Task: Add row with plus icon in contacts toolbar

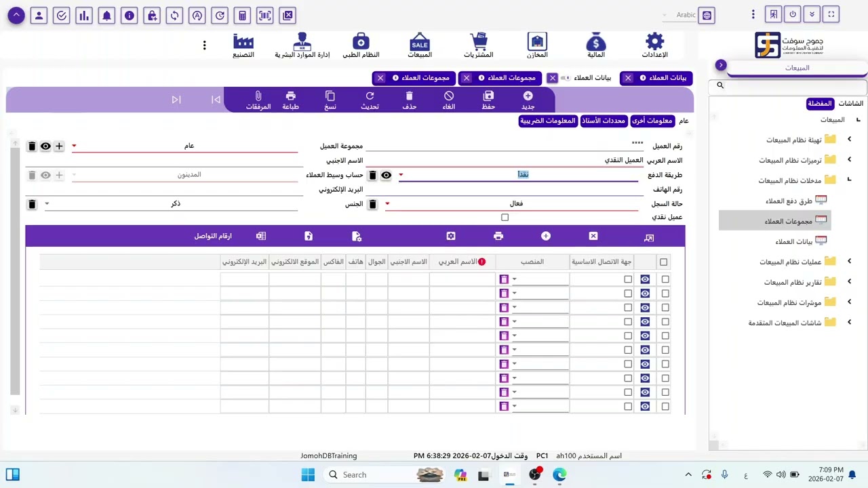Action: [x=546, y=236]
